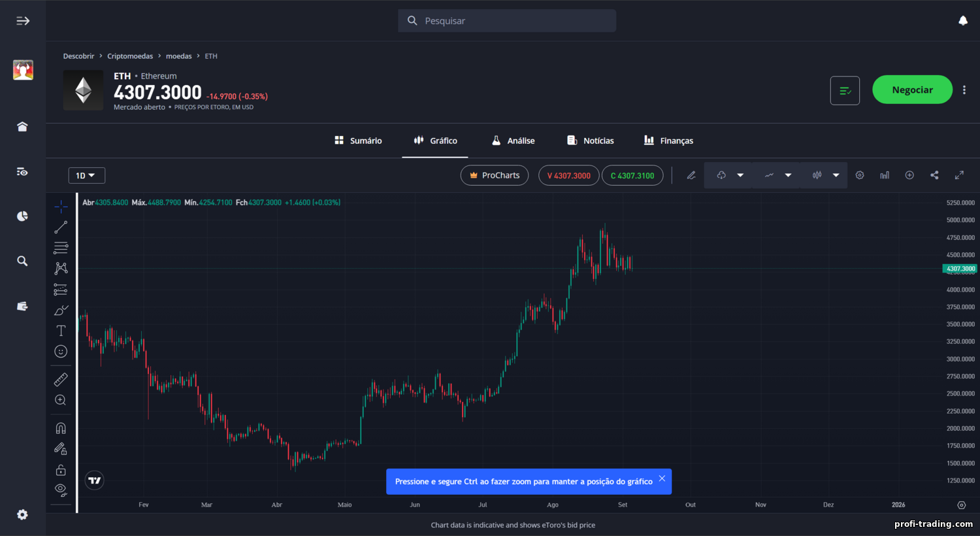Switch to the Notícias tab
This screenshot has height=536, width=980.
coord(591,141)
